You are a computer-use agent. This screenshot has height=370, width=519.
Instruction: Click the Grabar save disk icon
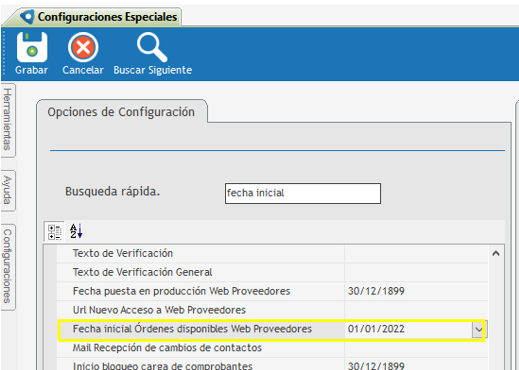[x=32, y=47]
